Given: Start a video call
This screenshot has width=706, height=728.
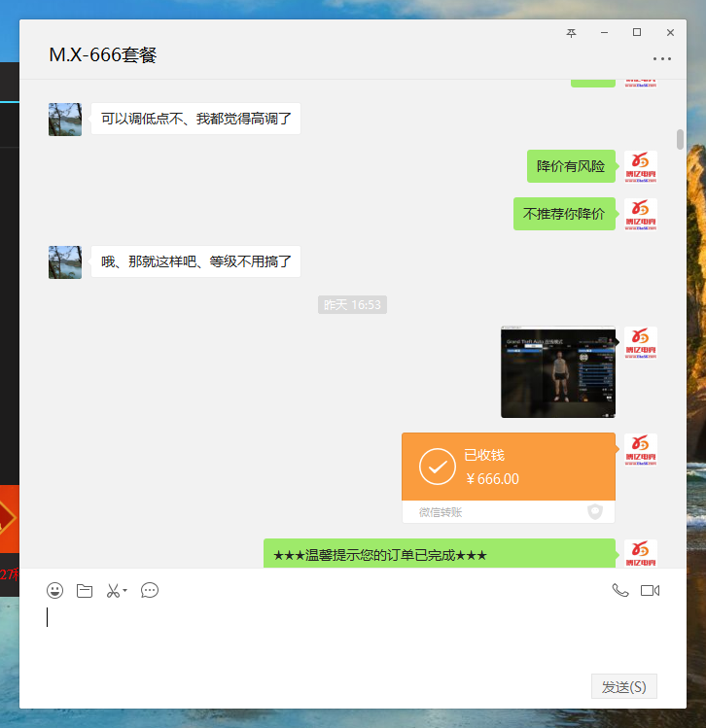Looking at the screenshot, I should (650, 590).
